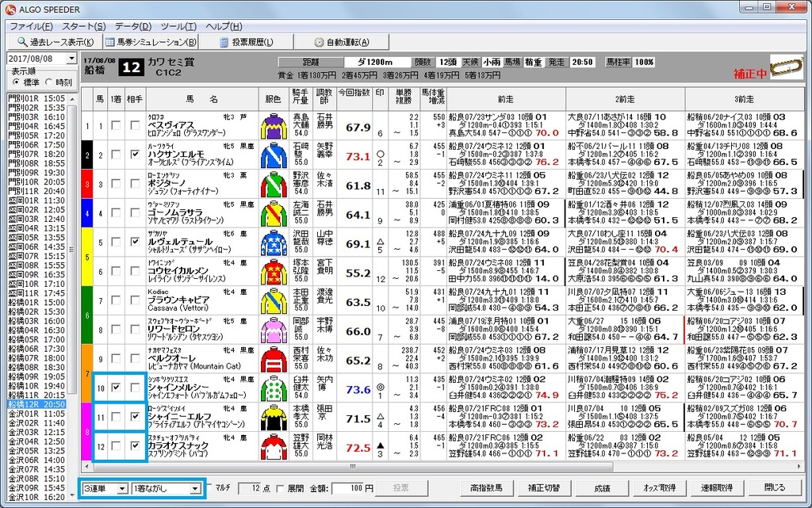Click the jockey silks icon for ハクサンエルモ
Viewport: 812px width, 508px height.
274,155
